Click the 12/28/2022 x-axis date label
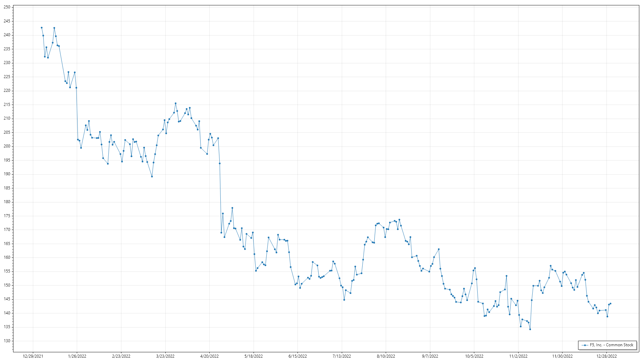 606,356
